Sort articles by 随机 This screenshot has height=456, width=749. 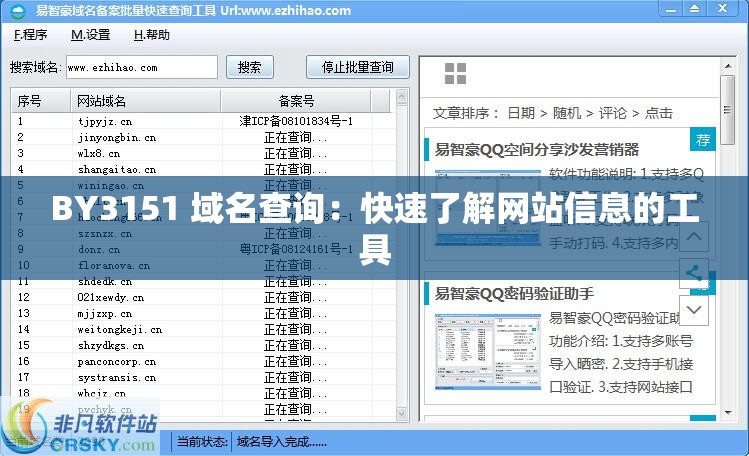tap(567, 113)
